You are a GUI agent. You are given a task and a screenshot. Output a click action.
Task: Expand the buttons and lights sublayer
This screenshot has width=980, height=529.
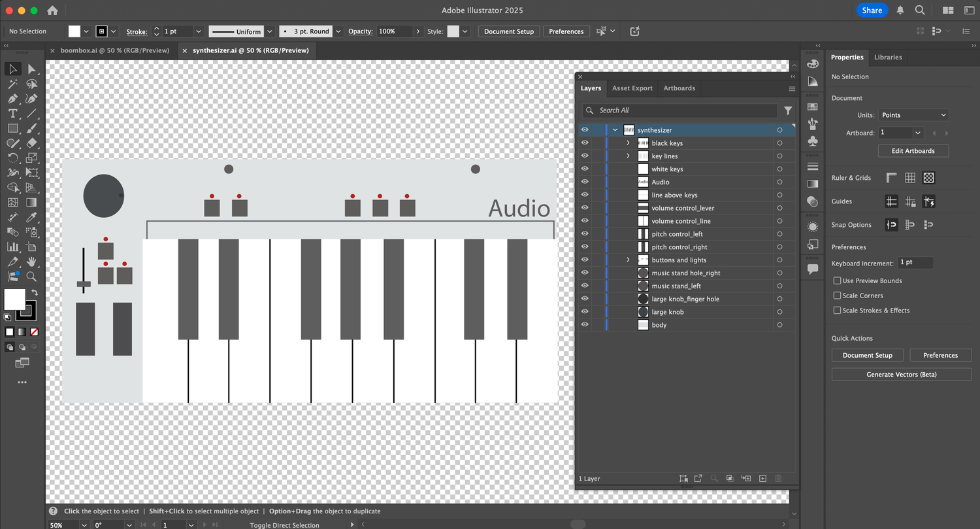click(629, 260)
